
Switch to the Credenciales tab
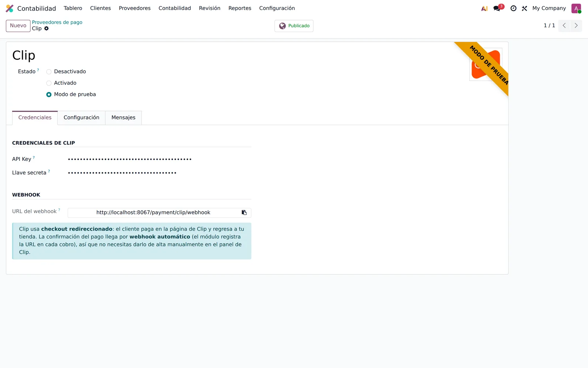(x=35, y=118)
